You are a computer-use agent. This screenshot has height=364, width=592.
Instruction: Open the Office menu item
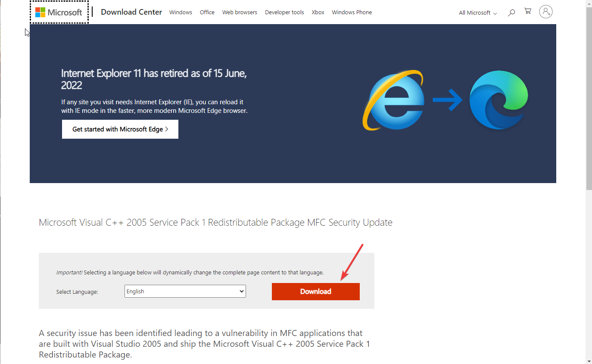[207, 12]
